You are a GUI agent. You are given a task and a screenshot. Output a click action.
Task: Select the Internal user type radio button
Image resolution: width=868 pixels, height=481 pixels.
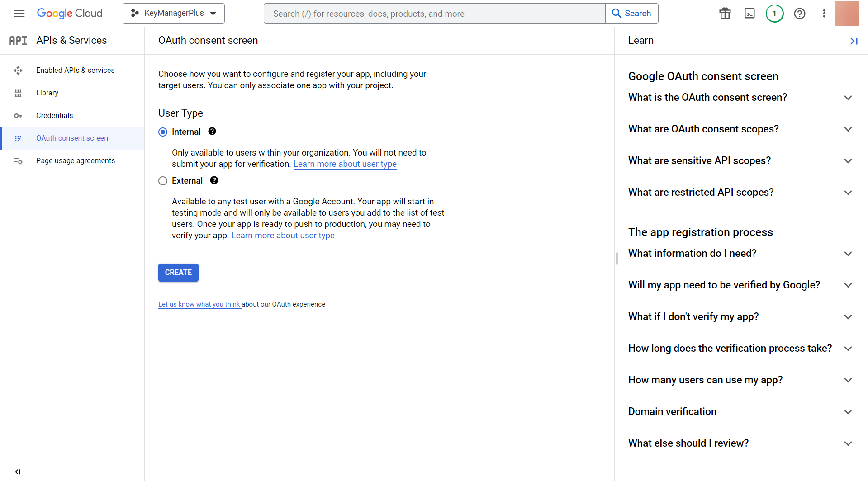(163, 132)
